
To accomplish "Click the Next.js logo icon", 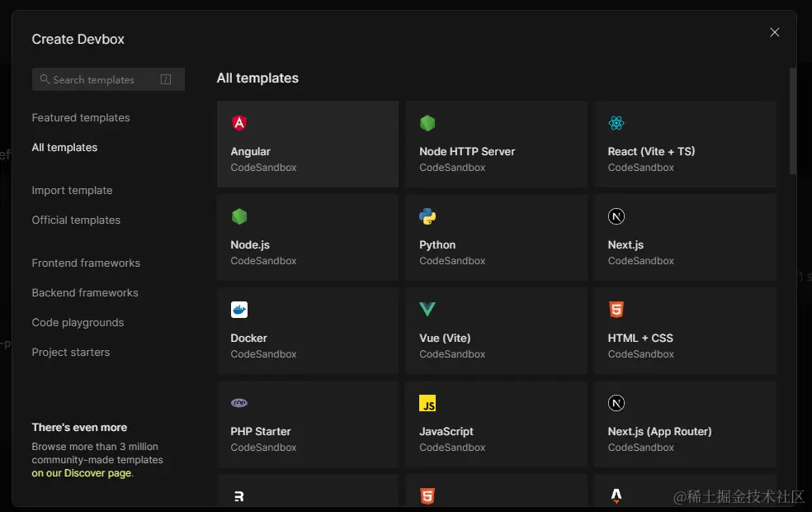I will tap(616, 216).
